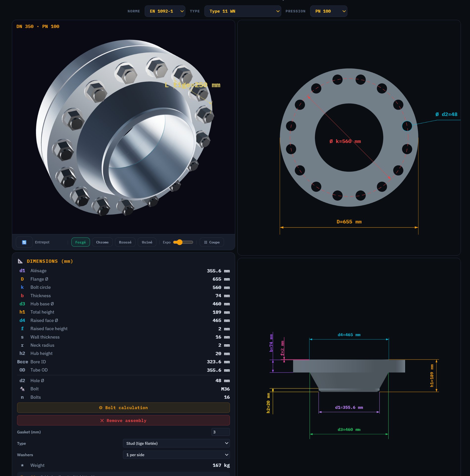Image resolution: width=470 pixels, height=476 pixels.
Task: Click the blue view reset icon below the 3D view
Action: click(24, 242)
